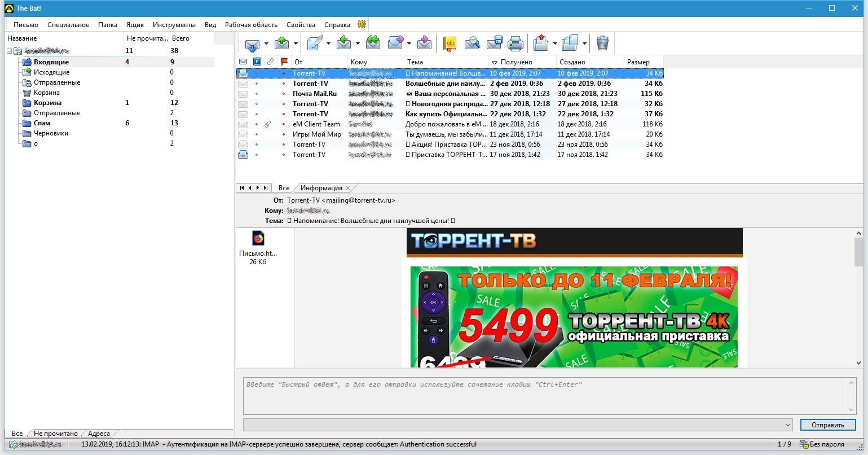Collapse the mail account tree node
868x455 pixels.
tap(9, 51)
